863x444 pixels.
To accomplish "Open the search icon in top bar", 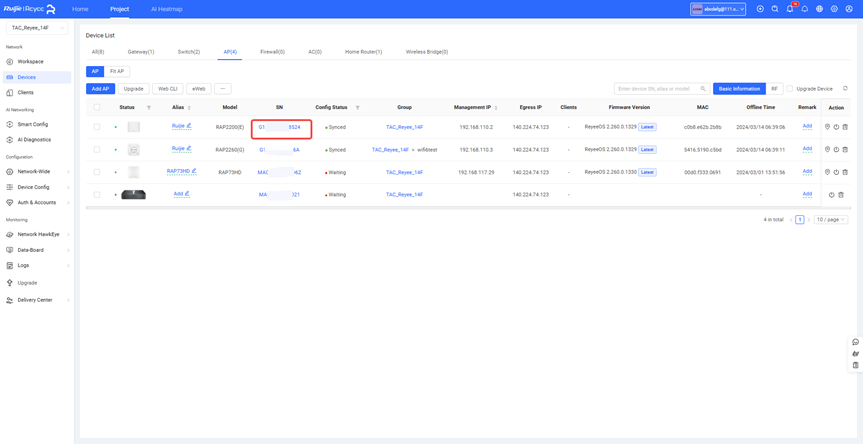I will pos(775,9).
